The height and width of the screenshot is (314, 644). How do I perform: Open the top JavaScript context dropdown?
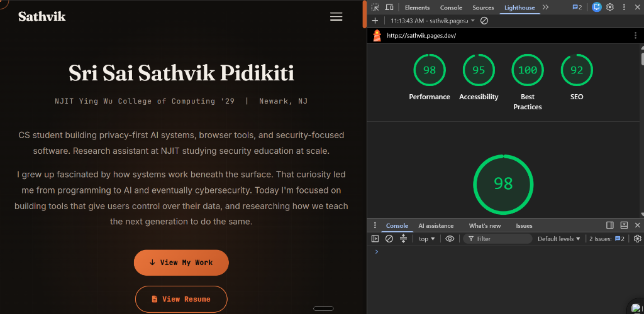point(427,239)
